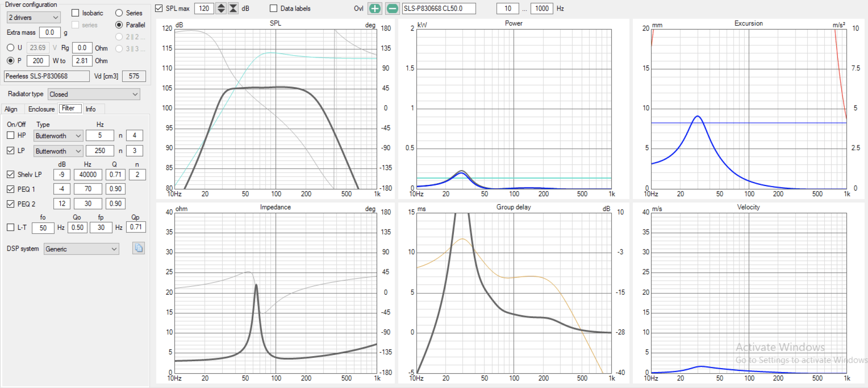Open the 2 drivers dropdown
This screenshot has height=388, width=868.
coord(33,17)
